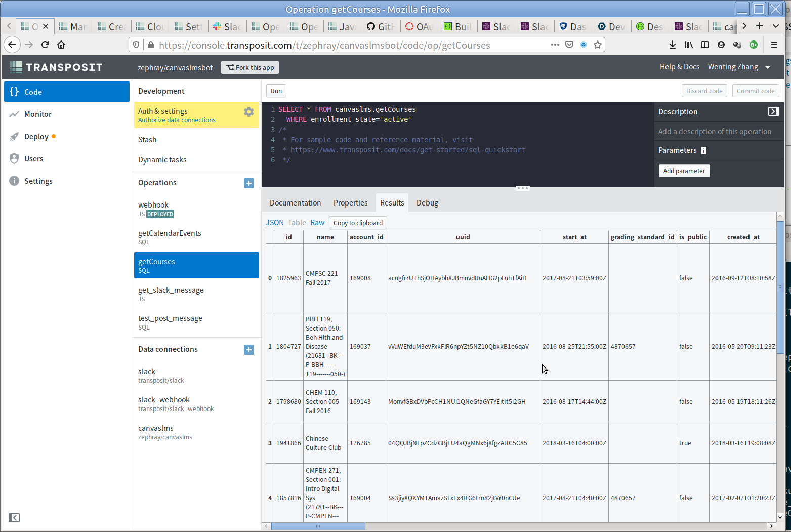
Task: Open the Wenting Zhang user dropdown
Action: coord(739,67)
